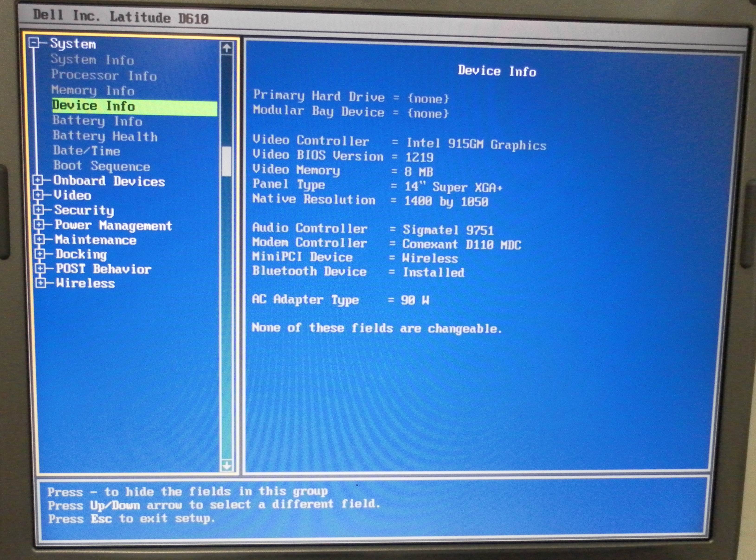Collapse the System tree group
Viewport: 756px width, 560px height.
click(34, 43)
